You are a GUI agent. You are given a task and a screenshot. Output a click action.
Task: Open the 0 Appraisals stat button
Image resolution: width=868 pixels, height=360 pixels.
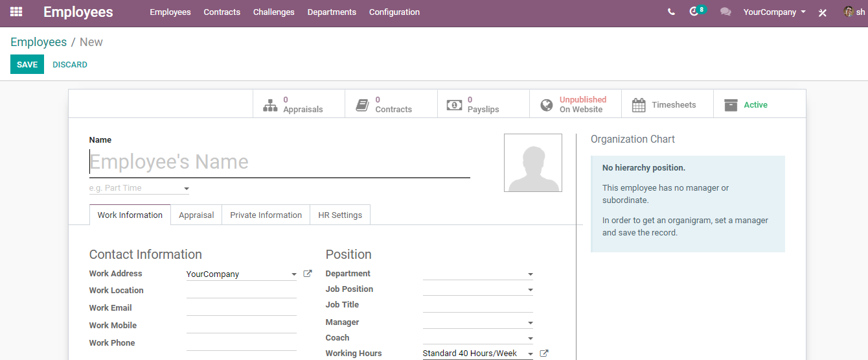pos(299,104)
